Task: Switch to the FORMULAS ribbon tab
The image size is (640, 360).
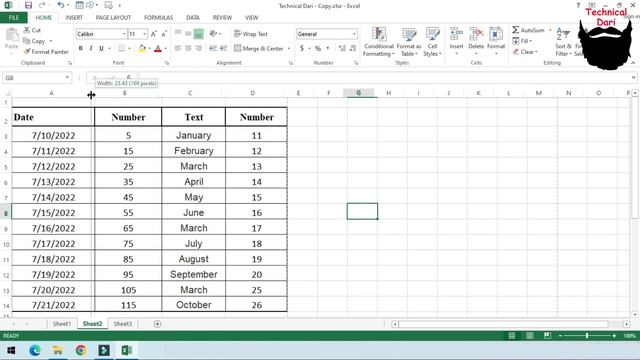Action: click(158, 18)
